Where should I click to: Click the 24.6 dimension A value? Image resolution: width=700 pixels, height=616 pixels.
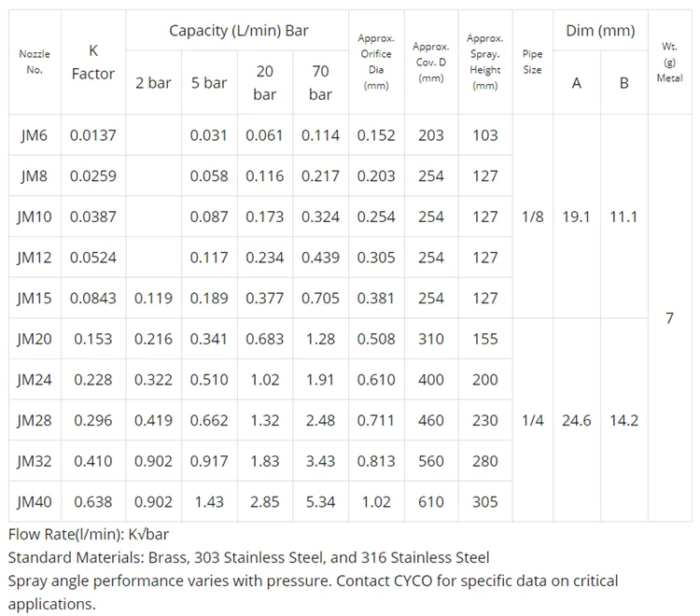pyautogui.click(x=576, y=420)
